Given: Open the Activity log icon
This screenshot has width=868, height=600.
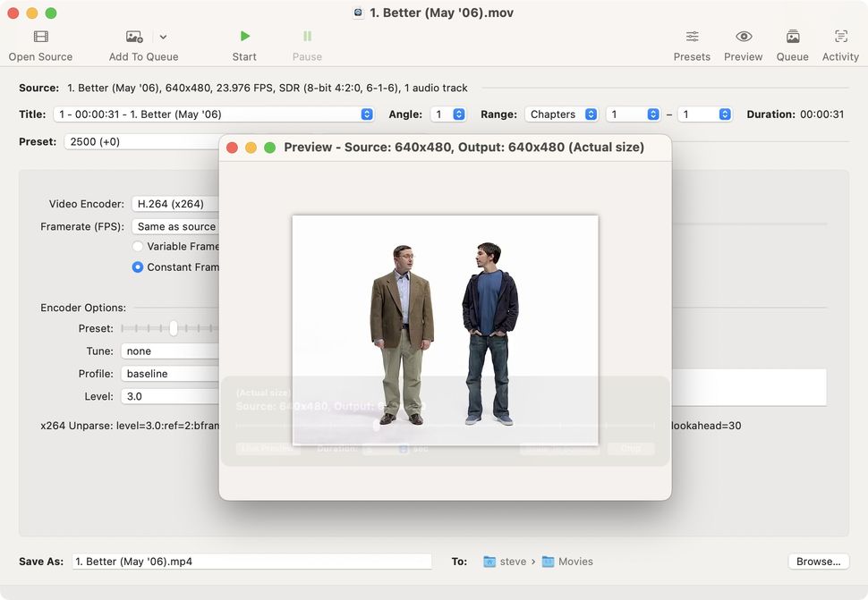Looking at the screenshot, I should pos(840,37).
